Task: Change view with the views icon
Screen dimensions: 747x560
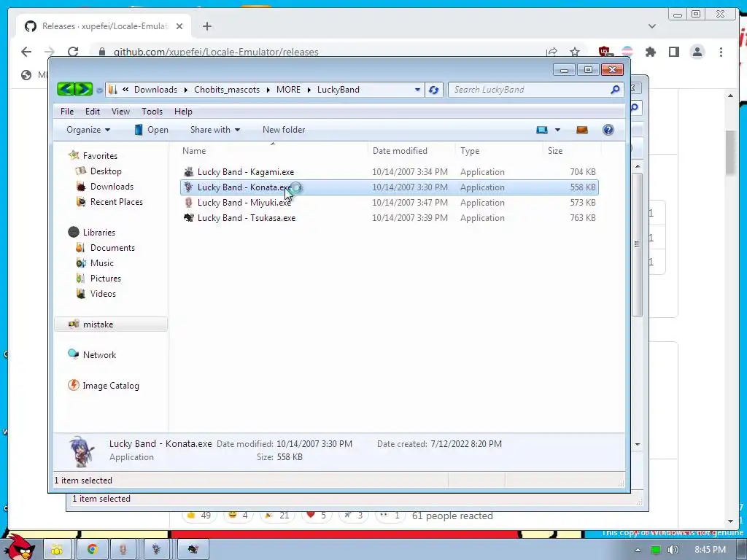Action: point(542,130)
